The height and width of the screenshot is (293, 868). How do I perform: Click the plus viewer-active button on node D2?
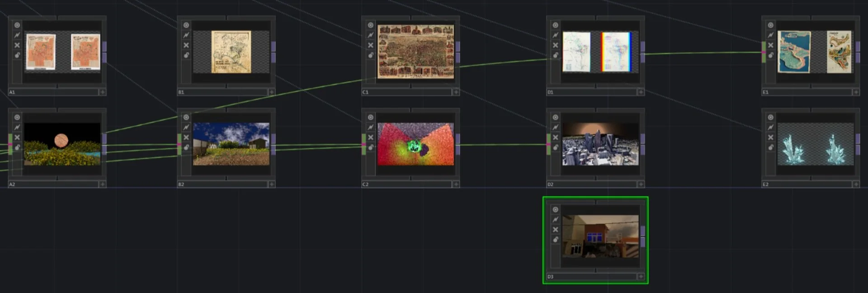(x=641, y=184)
